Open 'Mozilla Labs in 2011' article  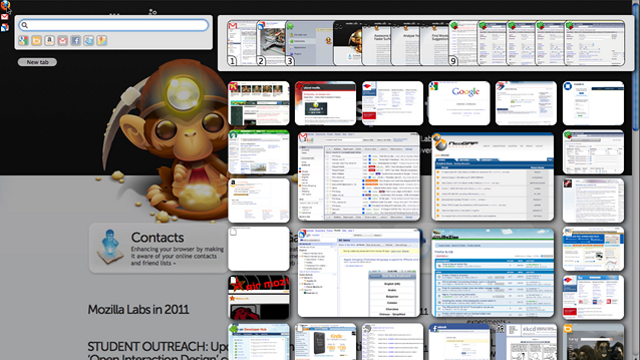(x=138, y=309)
